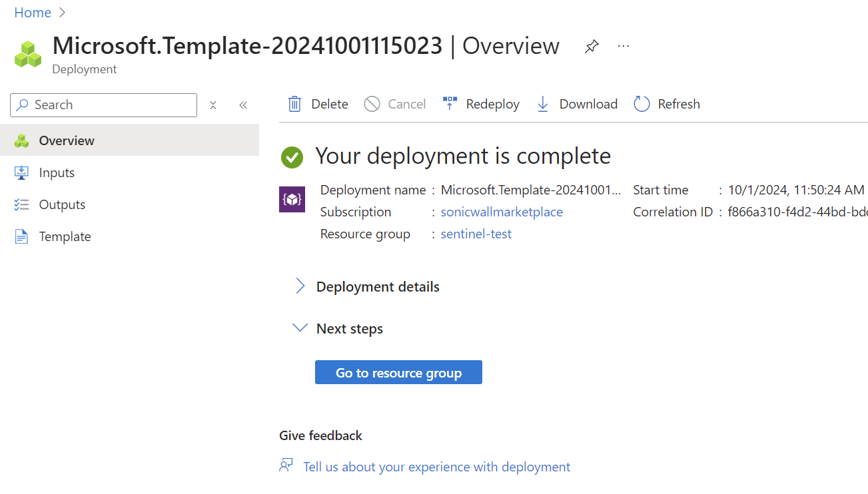Click the Download arrow icon

543,104
